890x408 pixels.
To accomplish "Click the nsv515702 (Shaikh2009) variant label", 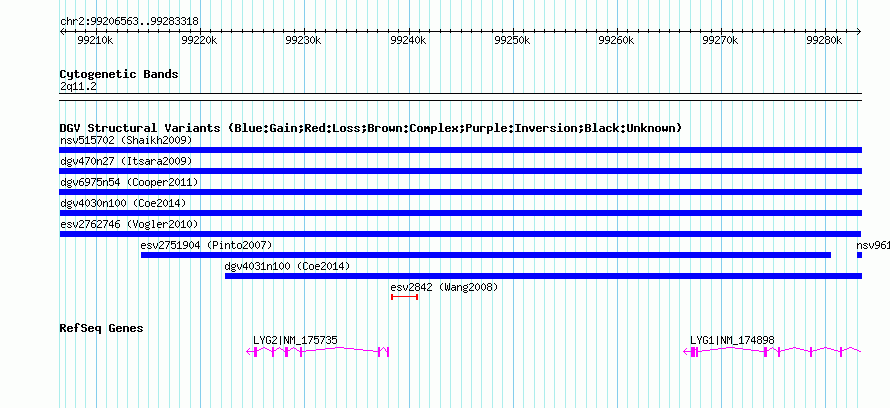I will pyautogui.click(x=126, y=140).
